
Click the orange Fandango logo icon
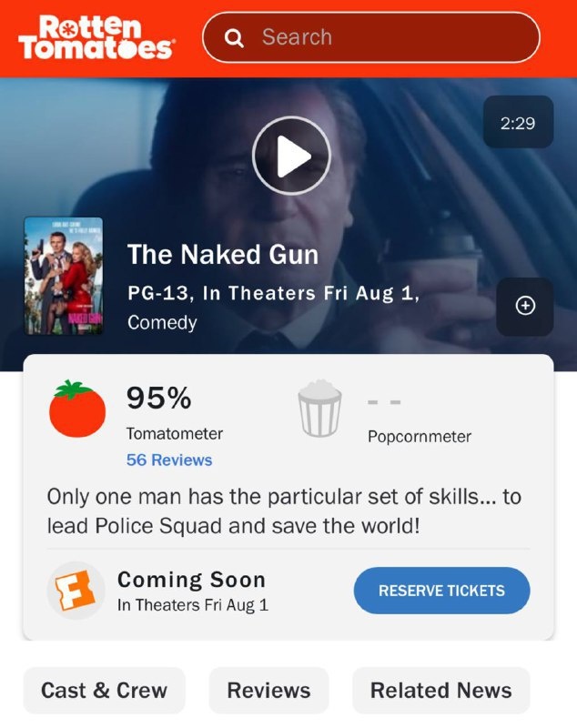(x=76, y=591)
